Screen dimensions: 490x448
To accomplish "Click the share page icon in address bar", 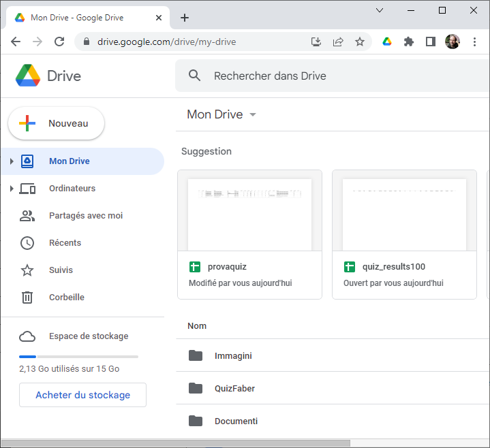I will [338, 42].
